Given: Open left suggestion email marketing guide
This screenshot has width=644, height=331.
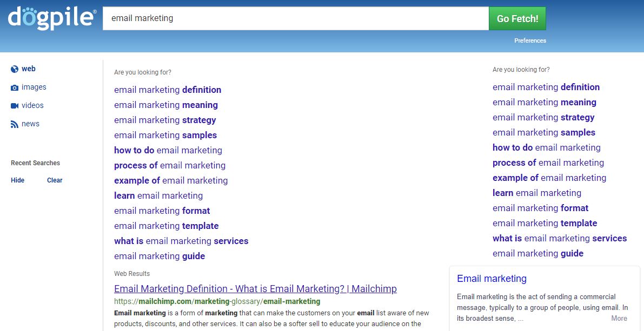Looking at the screenshot, I should coord(160,256).
